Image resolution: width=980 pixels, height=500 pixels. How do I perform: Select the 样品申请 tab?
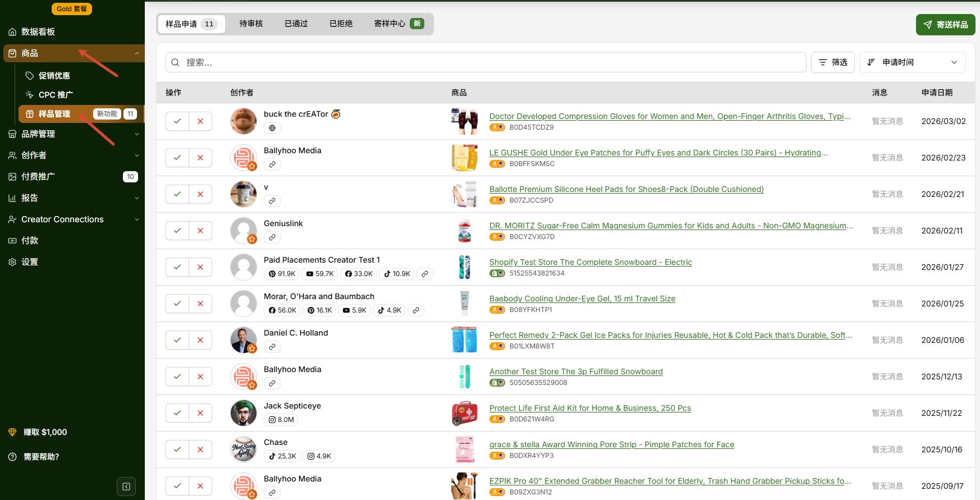coord(191,24)
